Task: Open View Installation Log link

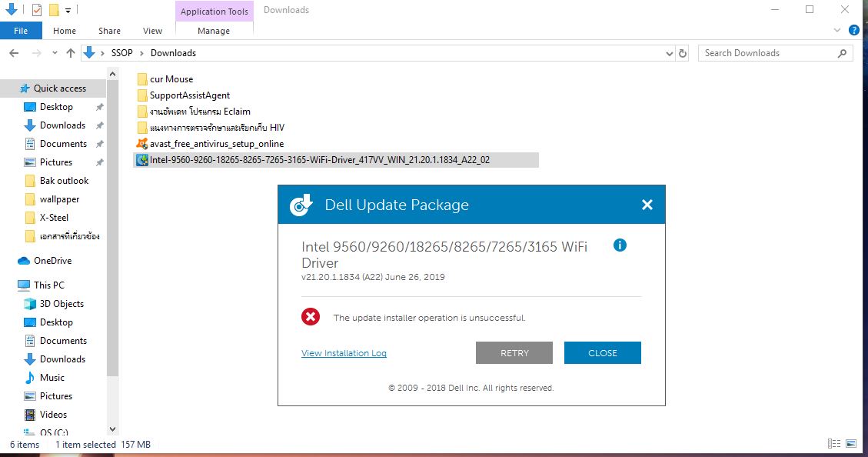Action: pos(344,353)
